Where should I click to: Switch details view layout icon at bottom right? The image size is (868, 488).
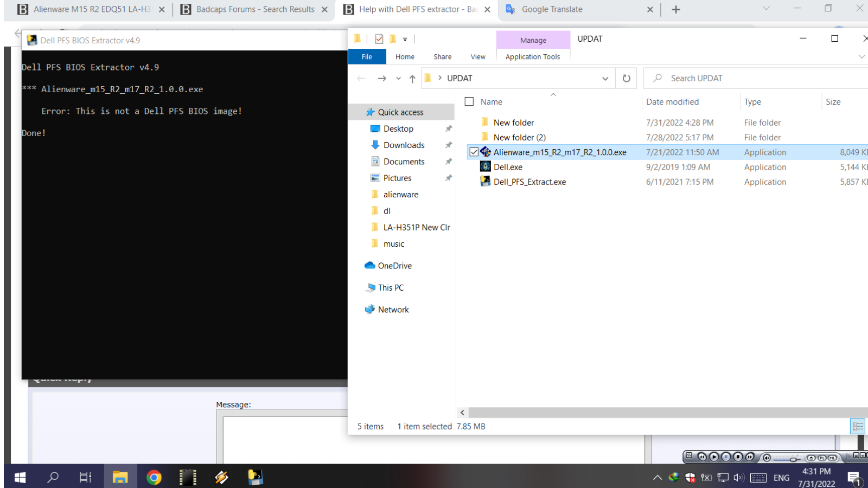tap(857, 427)
